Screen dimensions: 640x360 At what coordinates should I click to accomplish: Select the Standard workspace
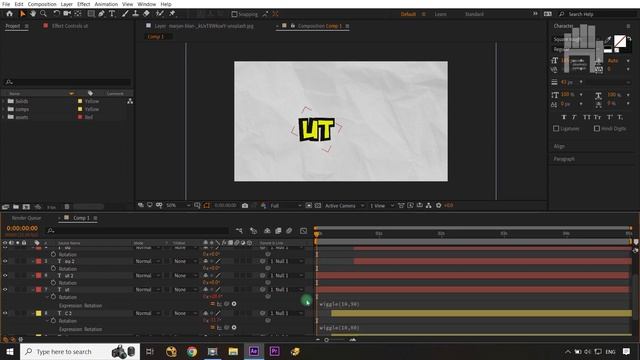click(x=474, y=14)
